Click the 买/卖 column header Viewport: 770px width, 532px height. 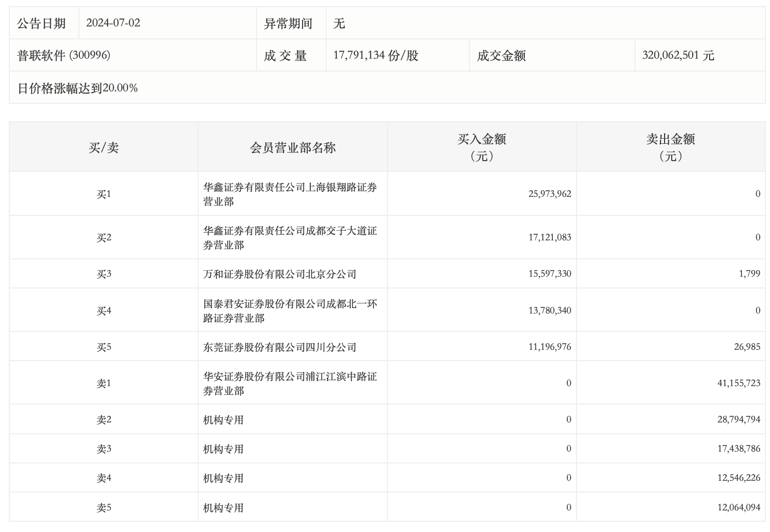[x=103, y=148]
